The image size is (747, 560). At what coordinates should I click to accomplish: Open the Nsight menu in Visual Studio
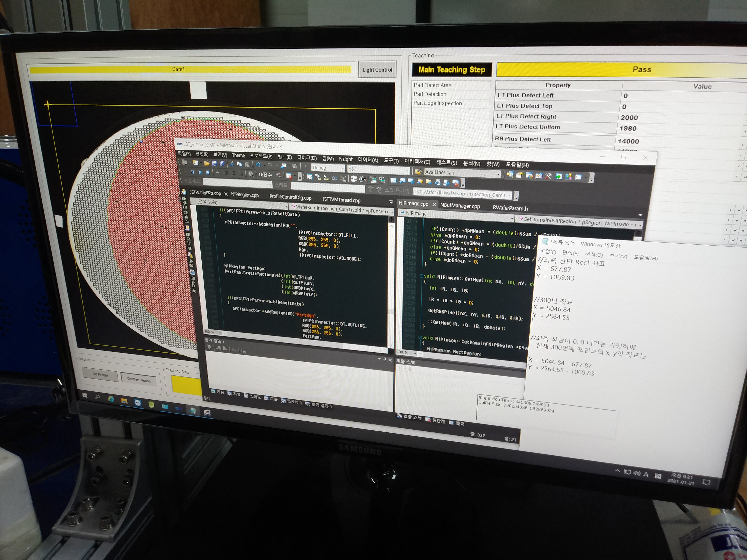click(x=346, y=159)
